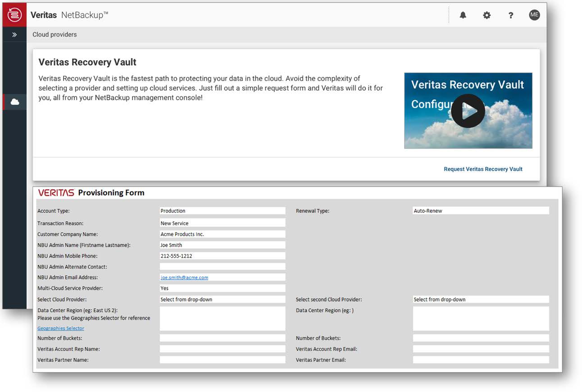Click the Account Type: label

(54, 211)
